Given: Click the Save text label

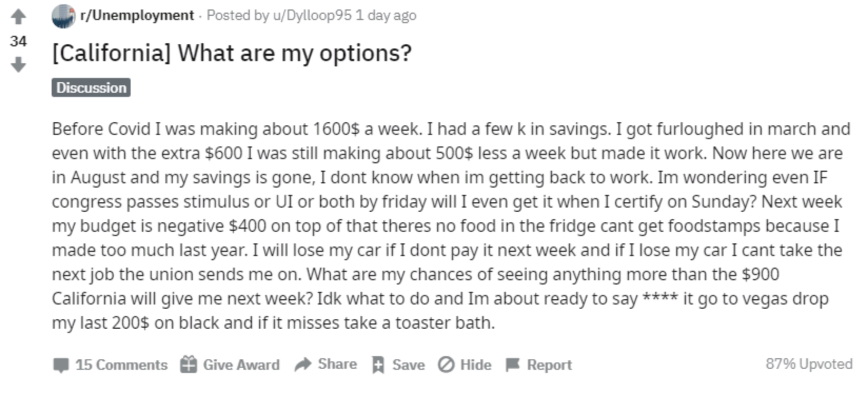Looking at the screenshot, I should (x=408, y=365).
